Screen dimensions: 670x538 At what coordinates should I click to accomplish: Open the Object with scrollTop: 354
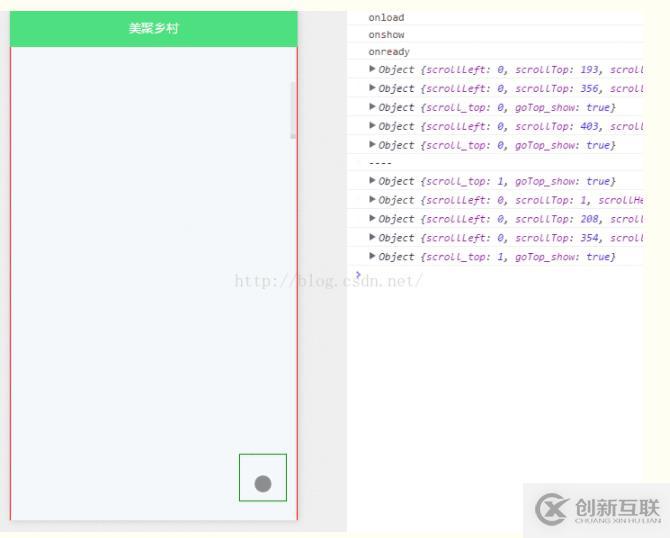tap(373, 237)
